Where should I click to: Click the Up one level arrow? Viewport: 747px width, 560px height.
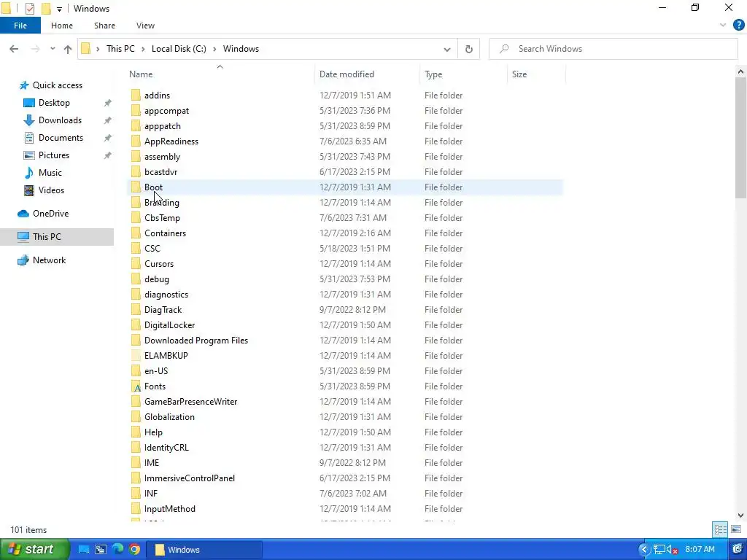coord(68,49)
